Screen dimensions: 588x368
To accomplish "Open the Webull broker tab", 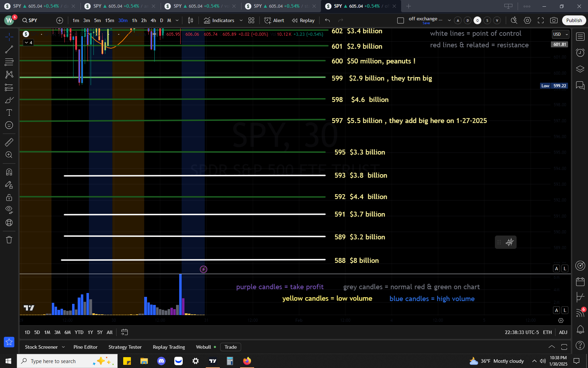I will tap(206, 347).
